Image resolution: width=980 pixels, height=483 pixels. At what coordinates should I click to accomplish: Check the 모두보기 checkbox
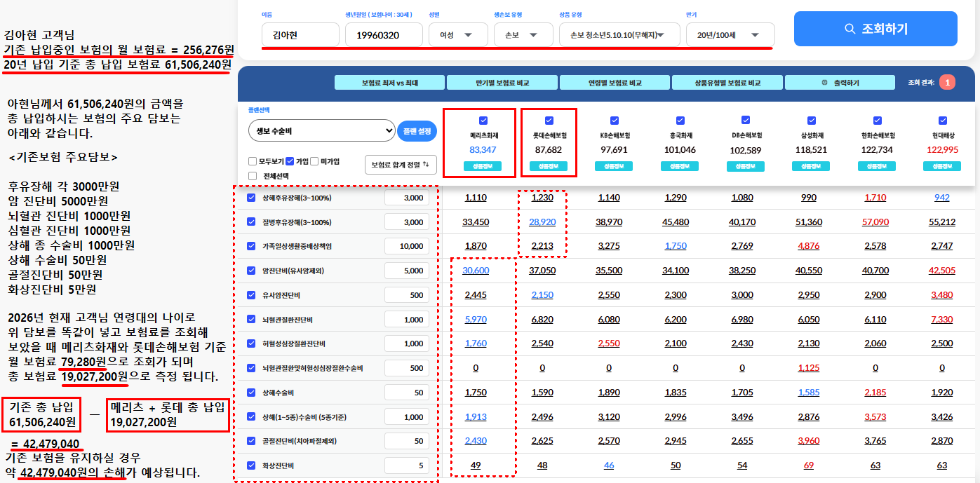[253, 161]
